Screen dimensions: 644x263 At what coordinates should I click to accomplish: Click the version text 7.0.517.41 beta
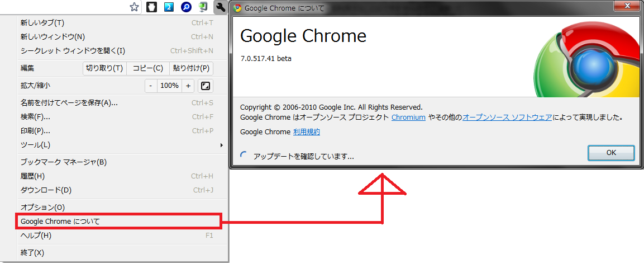[266, 58]
